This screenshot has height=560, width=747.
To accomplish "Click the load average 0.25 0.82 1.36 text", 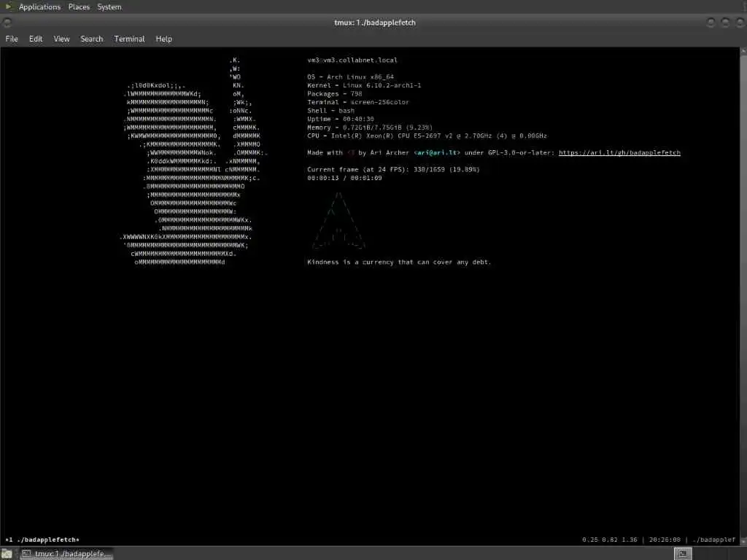I will [609, 540].
